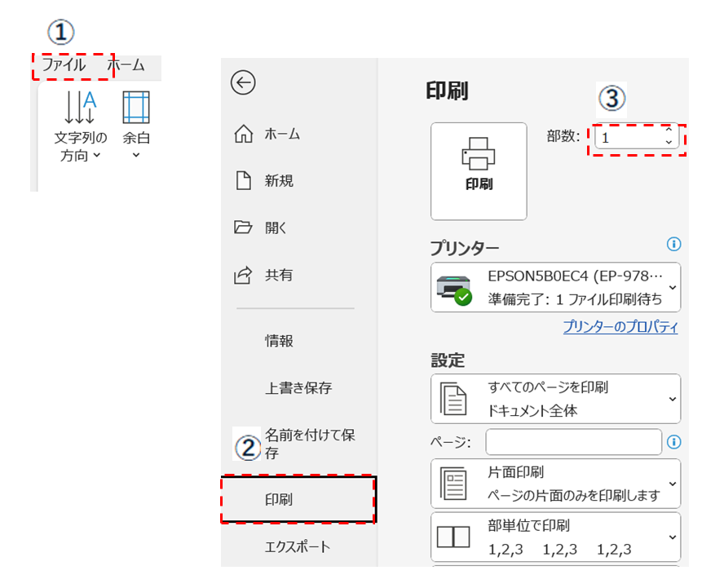Open the Home item in backstage sidebar

[267, 135]
